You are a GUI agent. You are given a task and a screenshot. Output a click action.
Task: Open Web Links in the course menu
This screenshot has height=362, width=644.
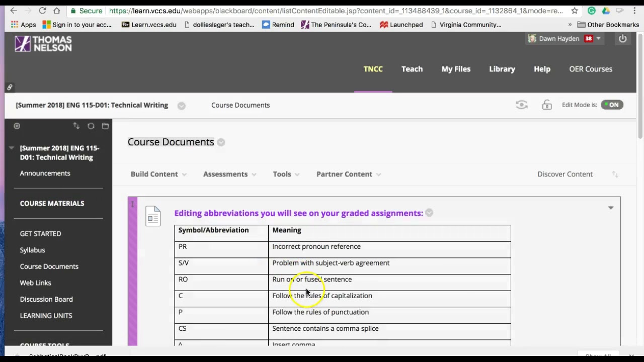click(36, 283)
